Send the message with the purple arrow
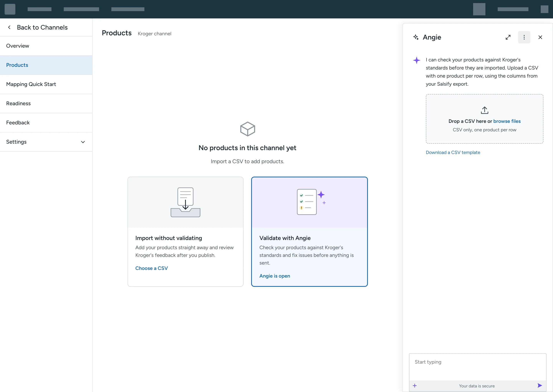 pos(540,385)
